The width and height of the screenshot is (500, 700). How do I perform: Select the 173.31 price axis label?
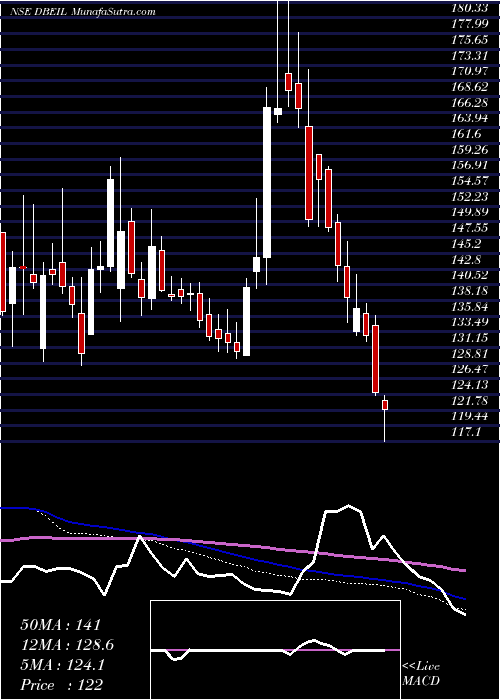point(471,55)
